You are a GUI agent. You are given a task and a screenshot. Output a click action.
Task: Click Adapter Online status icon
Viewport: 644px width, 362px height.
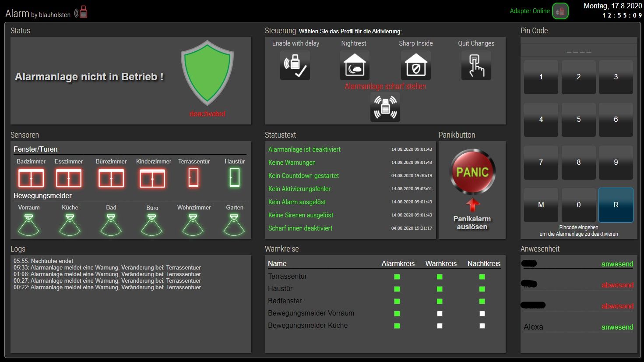[x=560, y=11]
